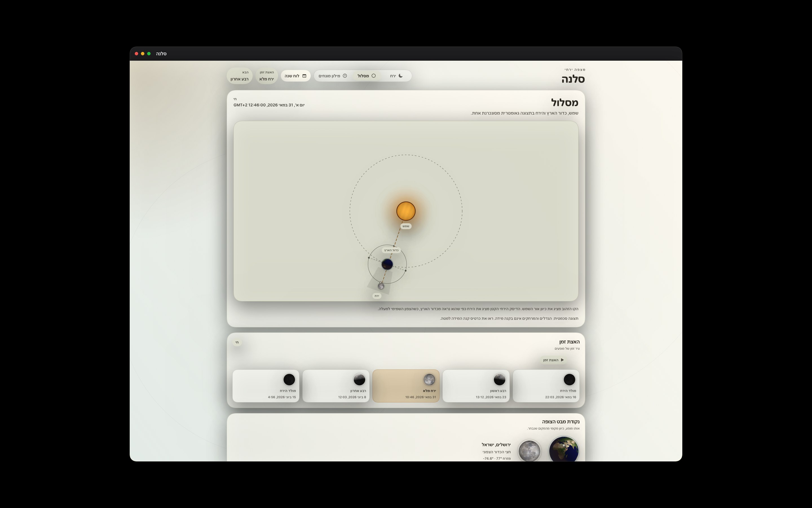
Task: Play the האצת זמן time-lapse button
Action: point(553,360)
